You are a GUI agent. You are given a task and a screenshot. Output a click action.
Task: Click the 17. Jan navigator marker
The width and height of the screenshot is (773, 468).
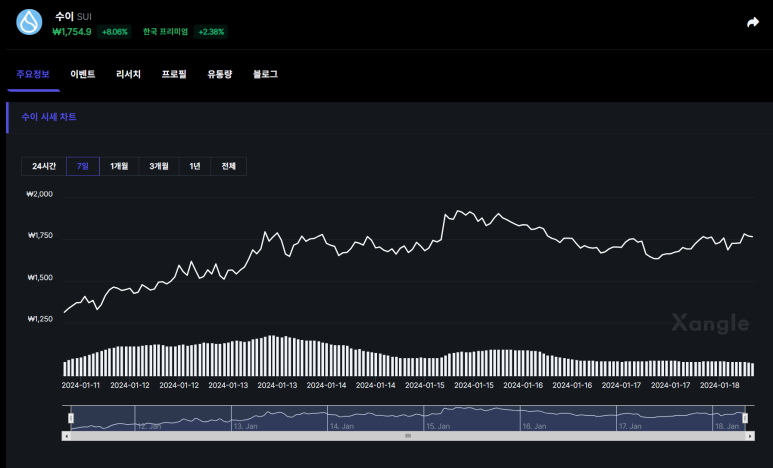[x=630, y=426]
